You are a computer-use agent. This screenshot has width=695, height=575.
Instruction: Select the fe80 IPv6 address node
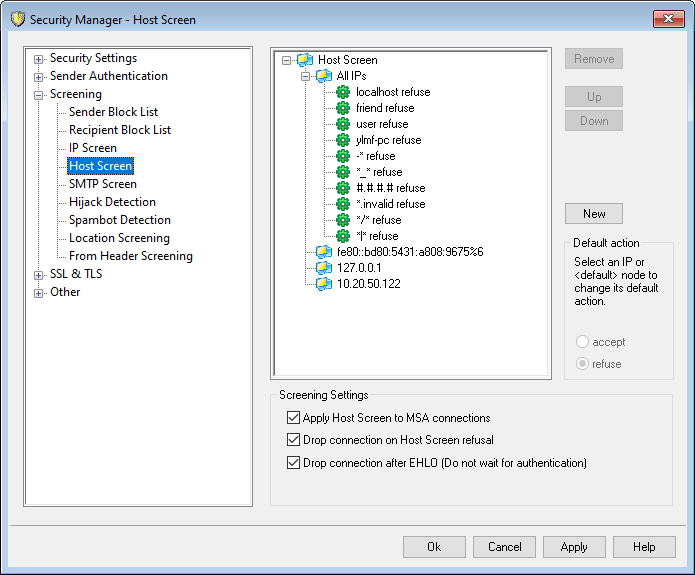(x=409, y=252)
